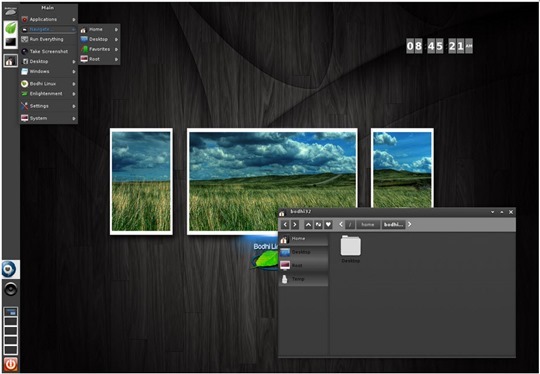
Task: Open the blue connection manager shelf icon
Action: click(10, 269)
